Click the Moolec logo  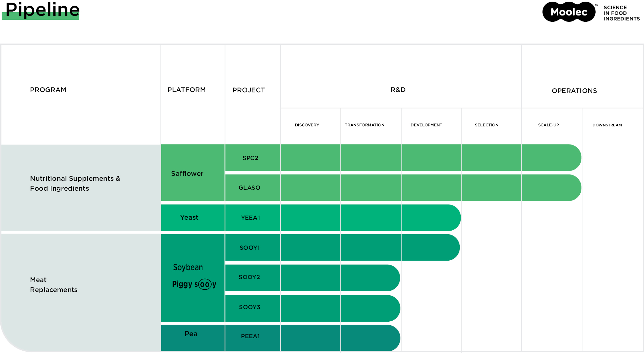click(x=569, y=12)
